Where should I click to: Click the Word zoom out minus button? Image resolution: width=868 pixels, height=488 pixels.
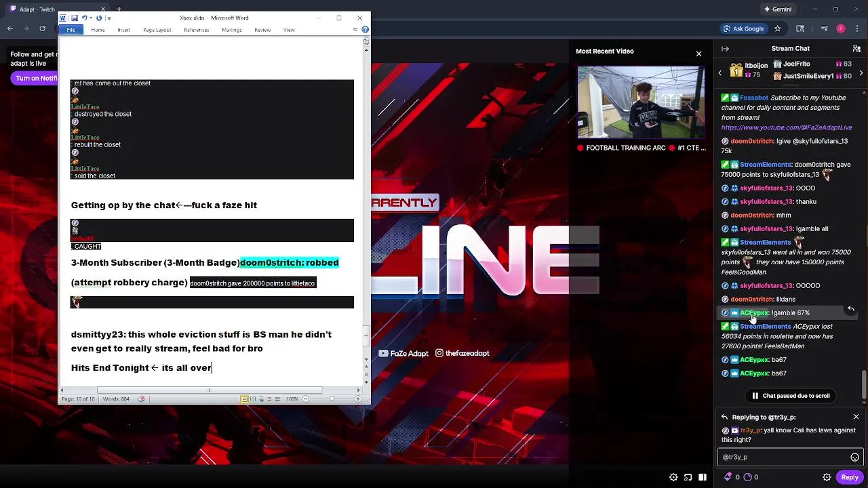305,399
